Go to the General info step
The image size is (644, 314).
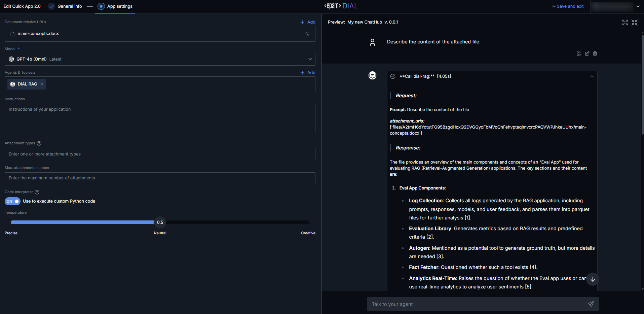[66, 6]
